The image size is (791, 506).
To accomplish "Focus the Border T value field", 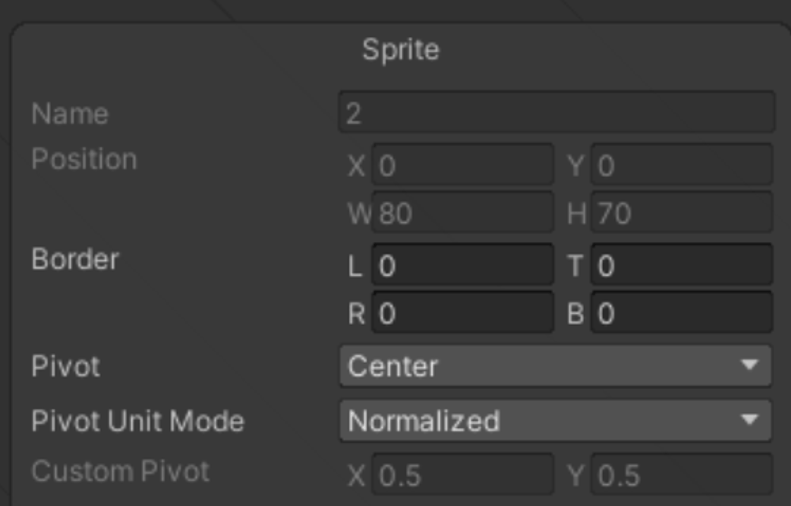I will point(682,264).
